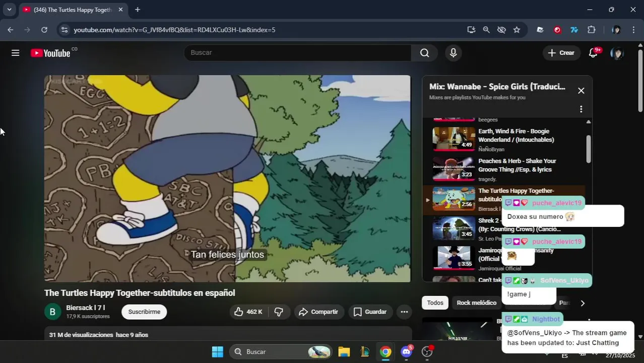The width and height of the screenshot is (644, 363).
Task: Select Shrek 2 Counting Crows playlist thumbnail
Action: (x=454, y=228)
